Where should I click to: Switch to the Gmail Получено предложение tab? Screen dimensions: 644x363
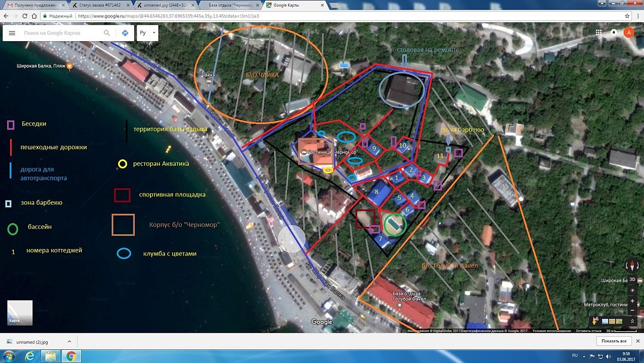point(33,5)
